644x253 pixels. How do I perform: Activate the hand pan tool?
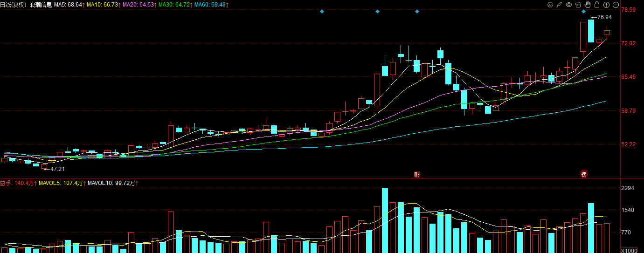tap(588, 5)
